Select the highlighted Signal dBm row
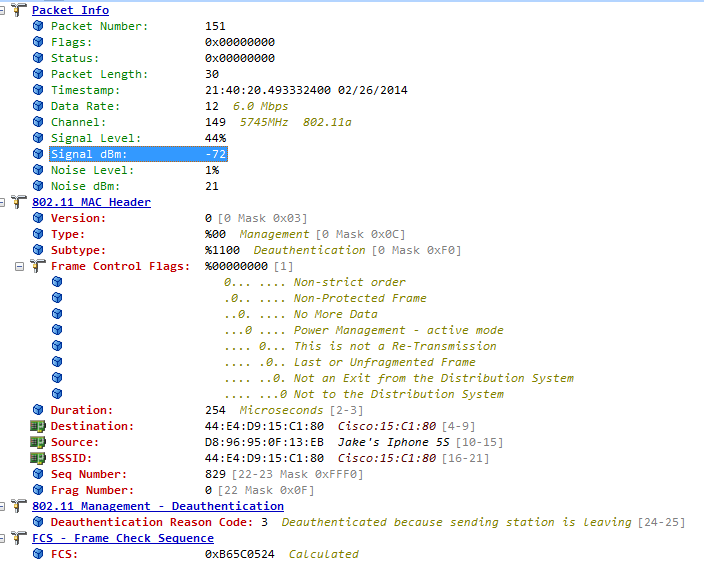This screenshot has width=704, height=570. point(139,154)
